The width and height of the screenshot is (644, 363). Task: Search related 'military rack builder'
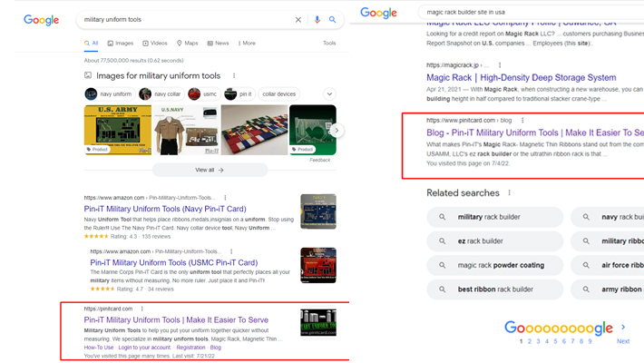coord(495,217)
